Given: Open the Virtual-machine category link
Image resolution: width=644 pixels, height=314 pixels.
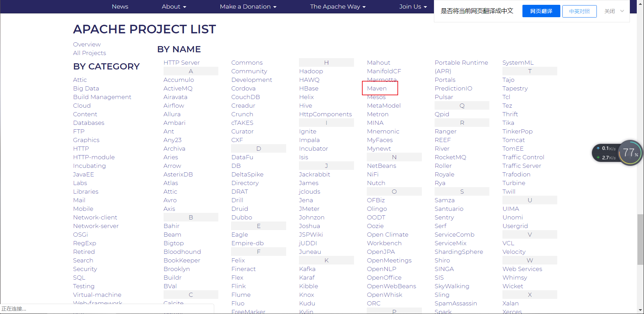Looking at the screenshot, I should (97, 295).
